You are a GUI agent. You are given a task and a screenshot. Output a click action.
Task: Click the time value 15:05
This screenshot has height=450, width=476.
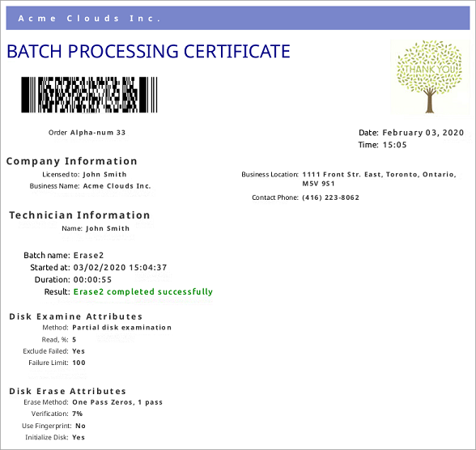pos(394,145)
